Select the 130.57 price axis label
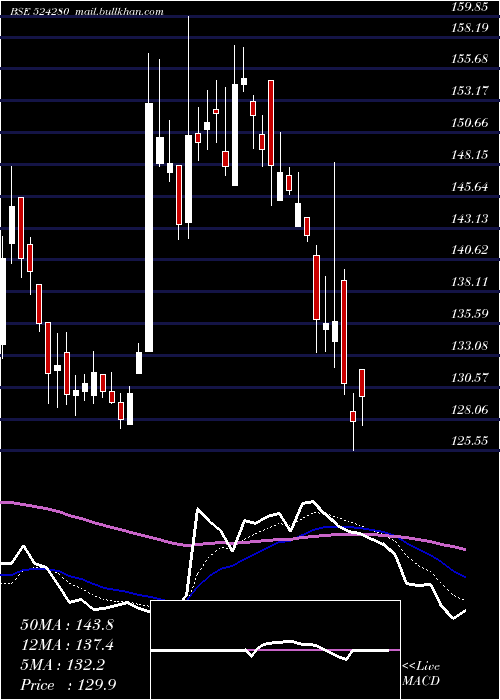This screenshot has height=700, width=500. (x=471, y=378)
